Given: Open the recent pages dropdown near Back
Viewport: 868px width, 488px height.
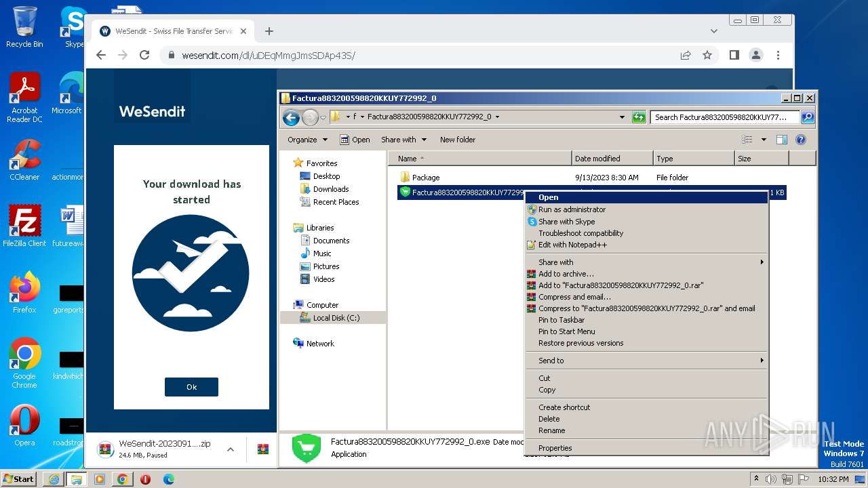Looking at the screenshot, I should click(323, 117).
